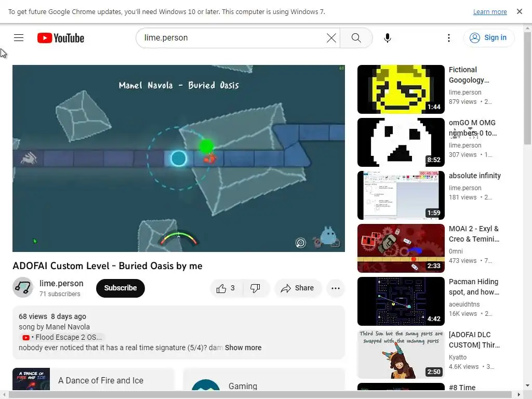Click the title '[ADOFAI DLC CUSTOM] Thir...'
This screenshot has height=399, width=532.
pos(474,340)
